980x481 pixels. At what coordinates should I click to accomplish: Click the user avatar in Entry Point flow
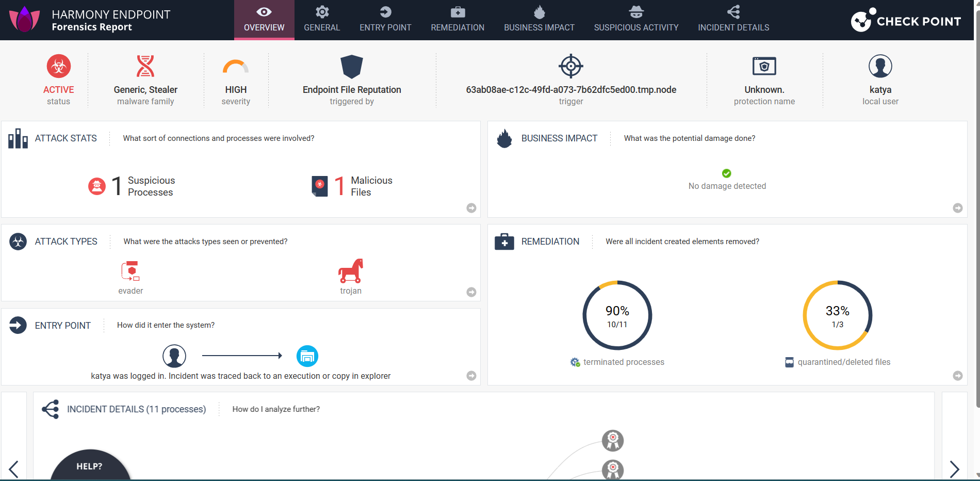point(174,356)
